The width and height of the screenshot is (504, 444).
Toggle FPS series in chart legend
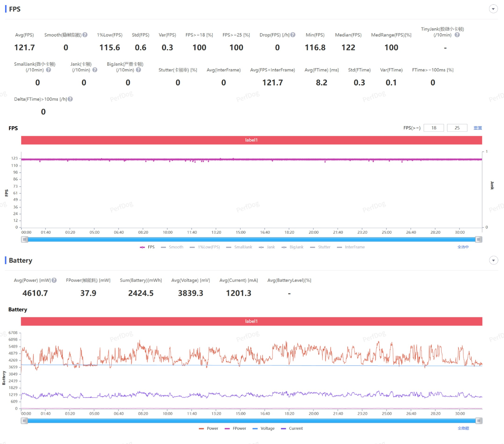[x=147, y=247]
